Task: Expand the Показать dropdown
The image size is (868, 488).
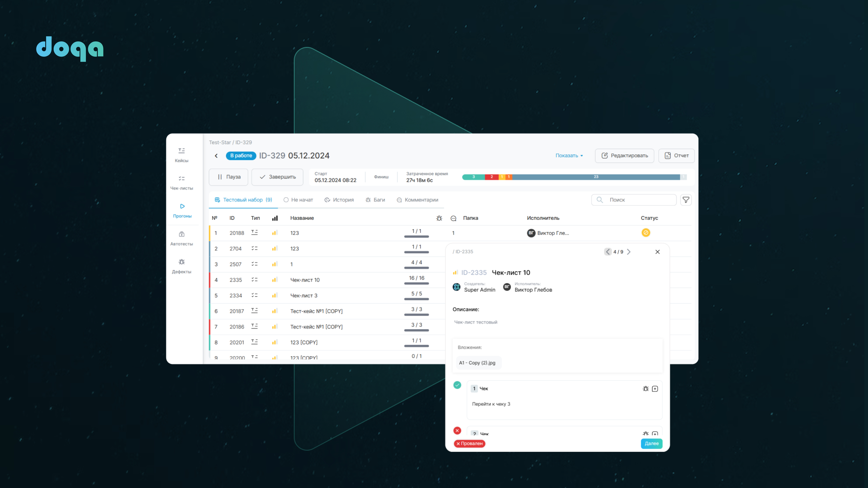Action: (569, 156)
